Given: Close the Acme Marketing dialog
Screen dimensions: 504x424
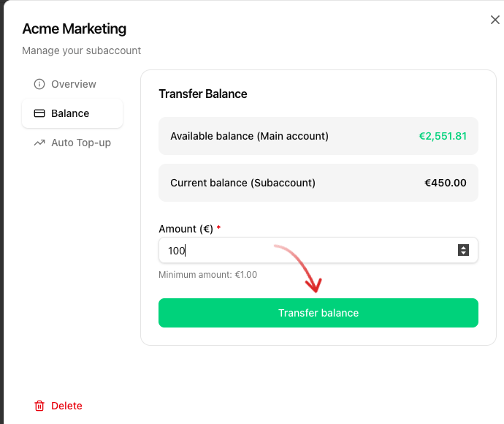Looking at the screenshot, I should point(495,20).
